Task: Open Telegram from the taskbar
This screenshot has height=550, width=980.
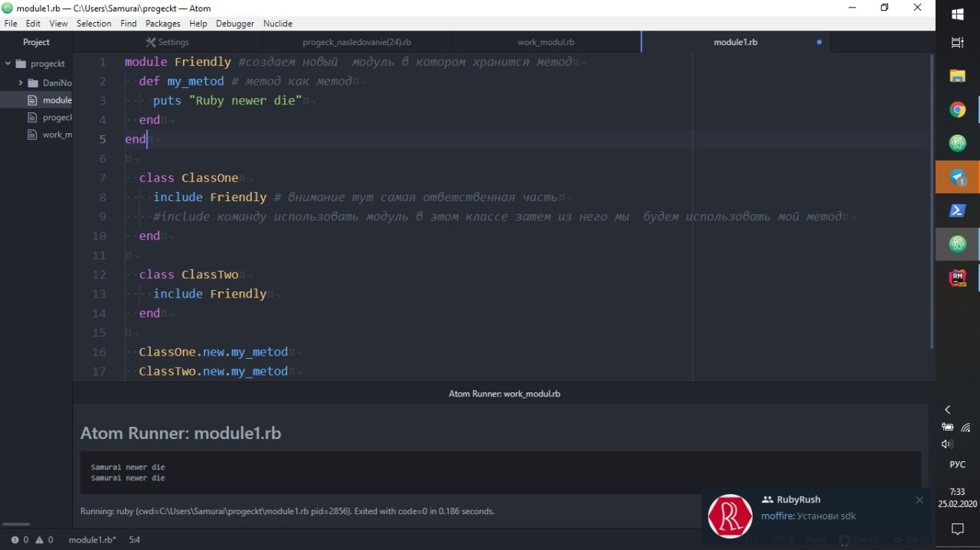Action: (x=957, y=177)
